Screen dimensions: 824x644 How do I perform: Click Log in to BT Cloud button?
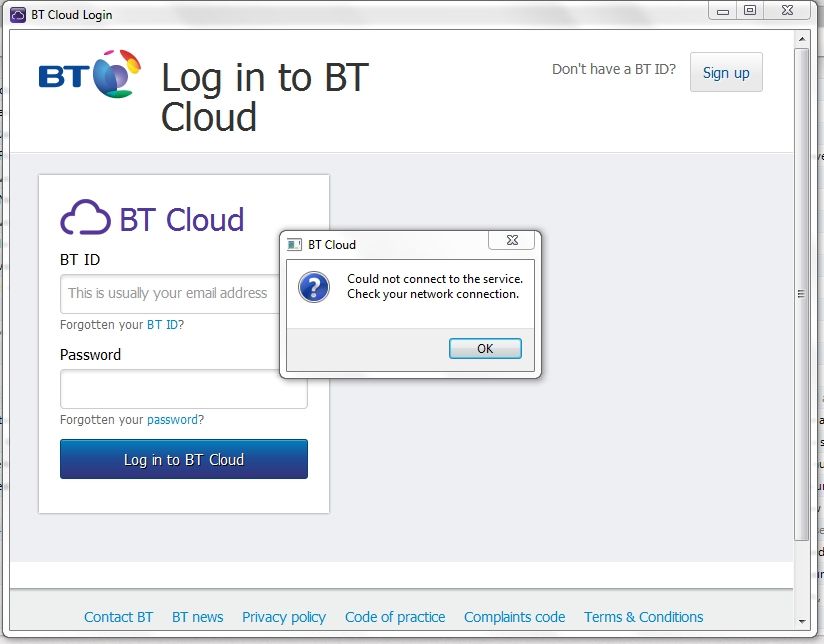pyautogui.click(x=184, y=459)
